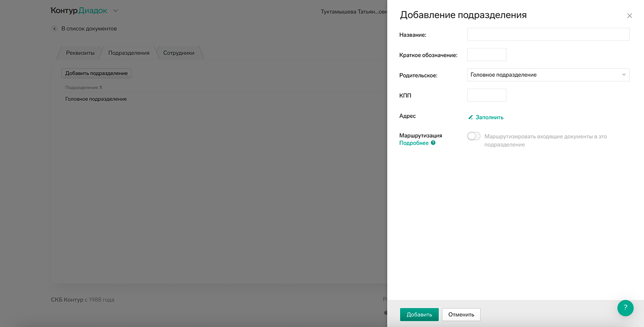The image size is (644, 327).
Task: Select the Сотрудники tab
Action: [x=178, y=53]
